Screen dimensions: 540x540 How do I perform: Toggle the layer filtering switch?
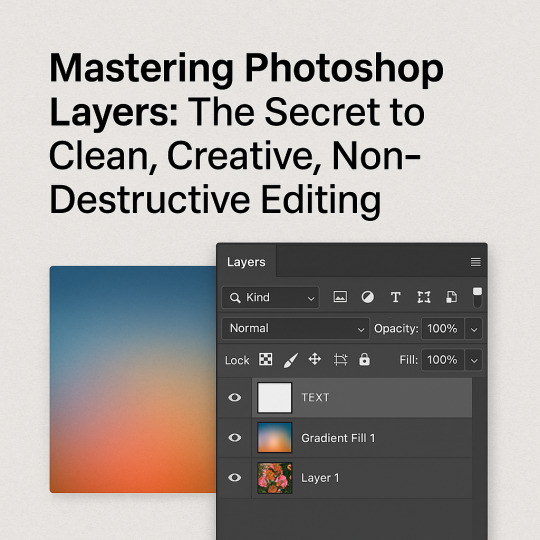coord(477,297)
